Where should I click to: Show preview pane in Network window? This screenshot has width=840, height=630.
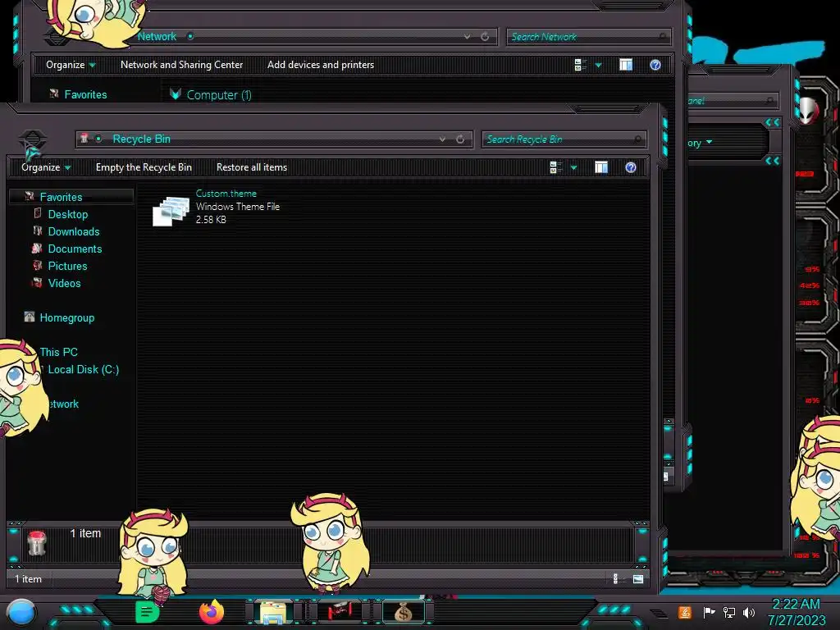pos(626,65)
